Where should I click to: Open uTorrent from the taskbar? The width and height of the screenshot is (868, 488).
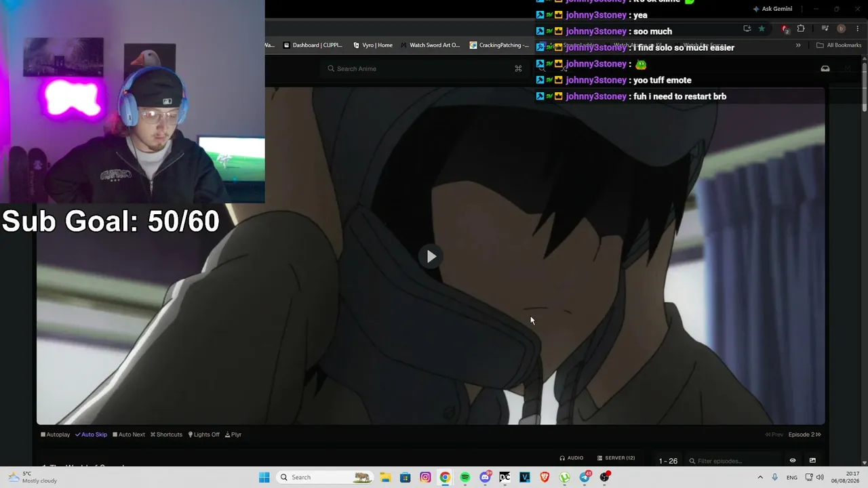point(565,477)
